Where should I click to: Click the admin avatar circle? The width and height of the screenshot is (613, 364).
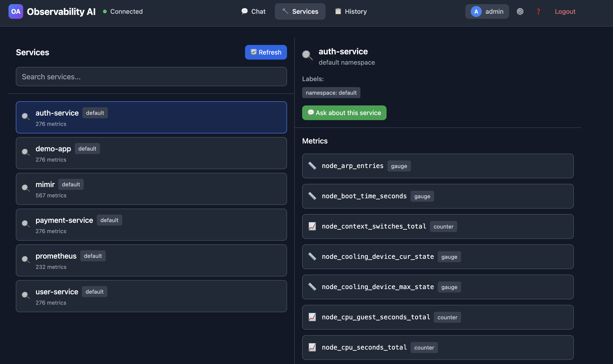[476, 11]
